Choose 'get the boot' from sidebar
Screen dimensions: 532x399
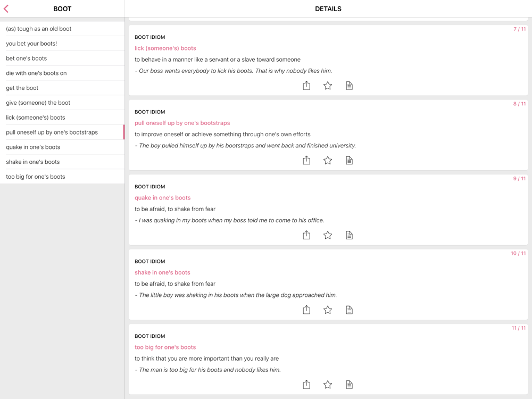point(22,88)
